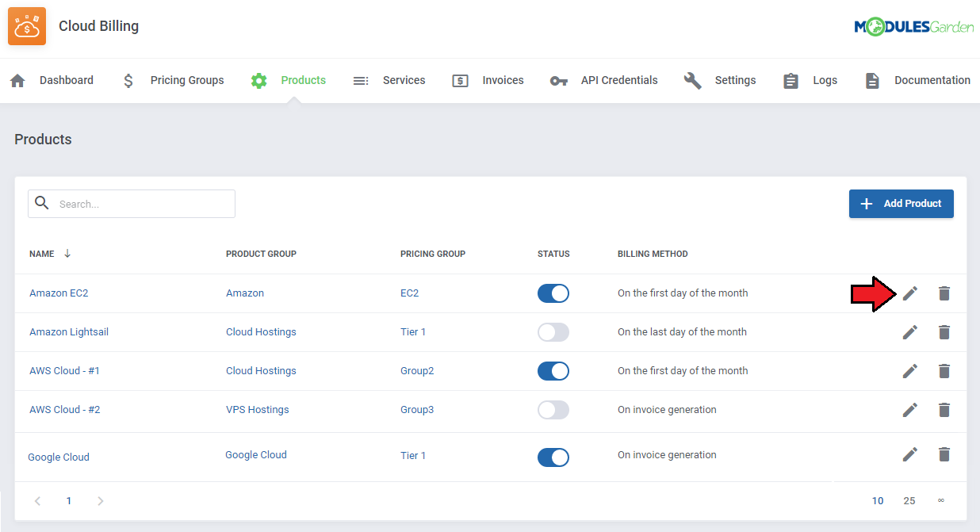The image size is (980, 532).
Task: Click the ModulesGarden logo
Action: pos(913,27)
